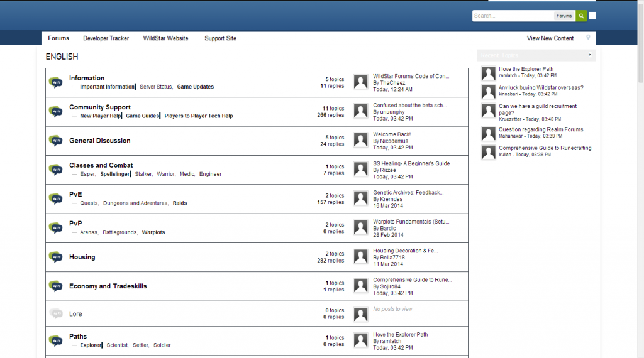Viewport: 644px width, 358px height.
Task: Open the Forums nav tab
Action: point(58,38)
